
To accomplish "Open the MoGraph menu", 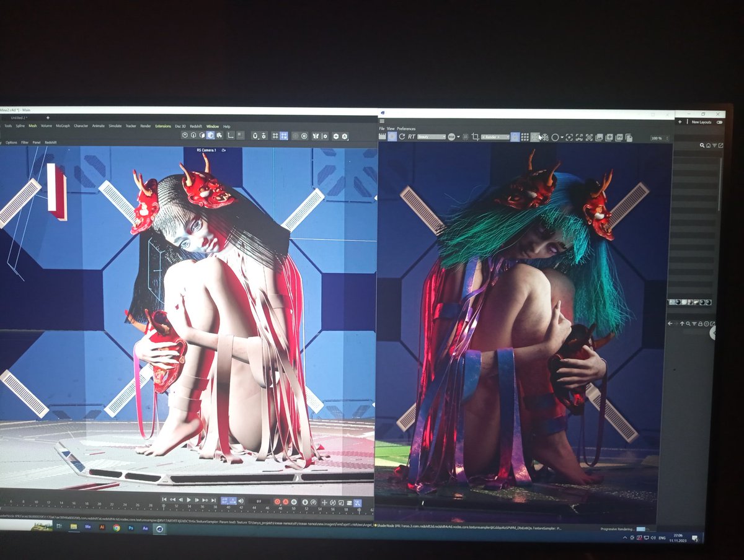I will click(63, 126).
